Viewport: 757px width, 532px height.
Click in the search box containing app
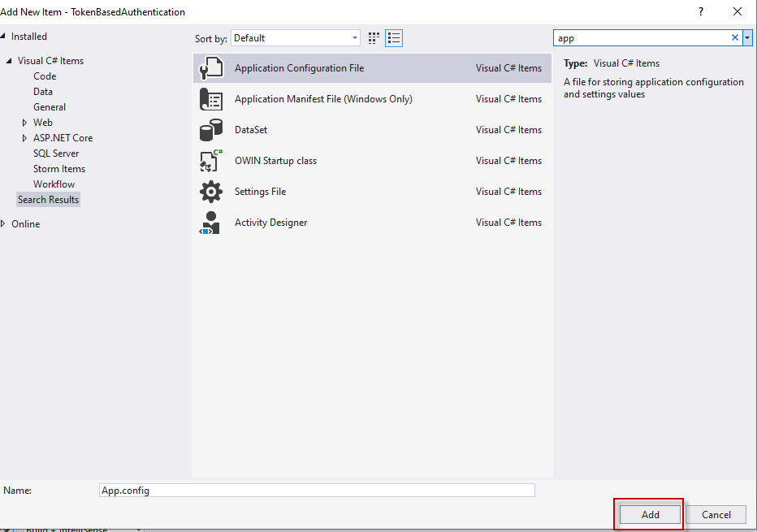641,38
